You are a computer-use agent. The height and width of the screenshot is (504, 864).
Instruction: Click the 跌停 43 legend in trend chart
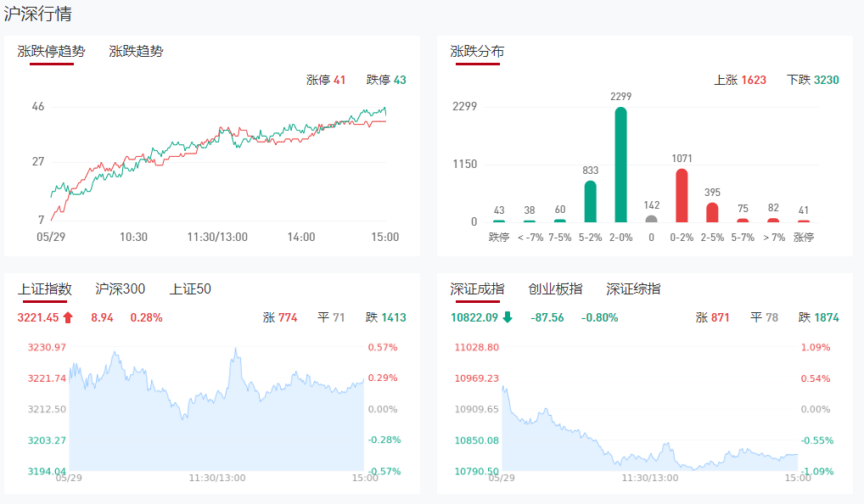tap(386, 80)
